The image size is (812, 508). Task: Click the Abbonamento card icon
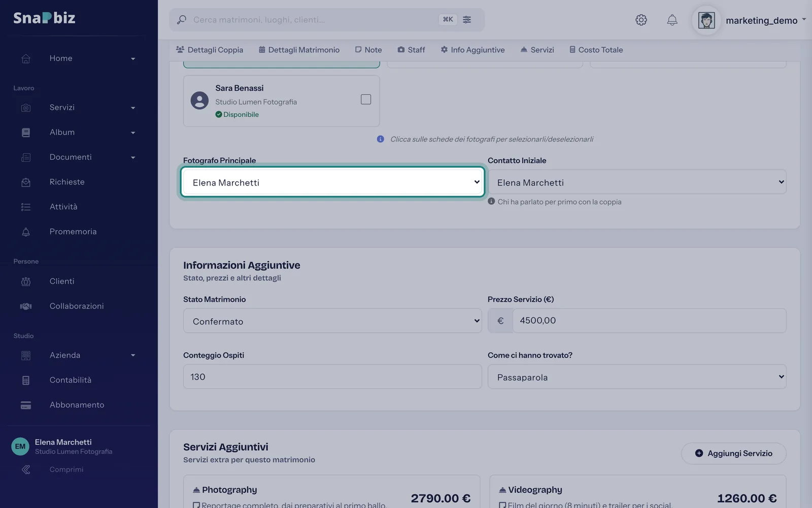click(x=26, y=405)
